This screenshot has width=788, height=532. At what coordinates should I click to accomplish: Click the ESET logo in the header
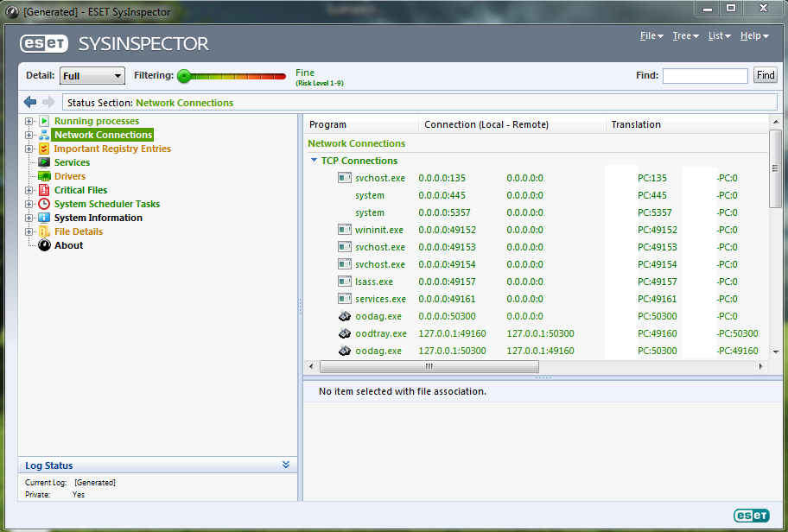(44, 44)
